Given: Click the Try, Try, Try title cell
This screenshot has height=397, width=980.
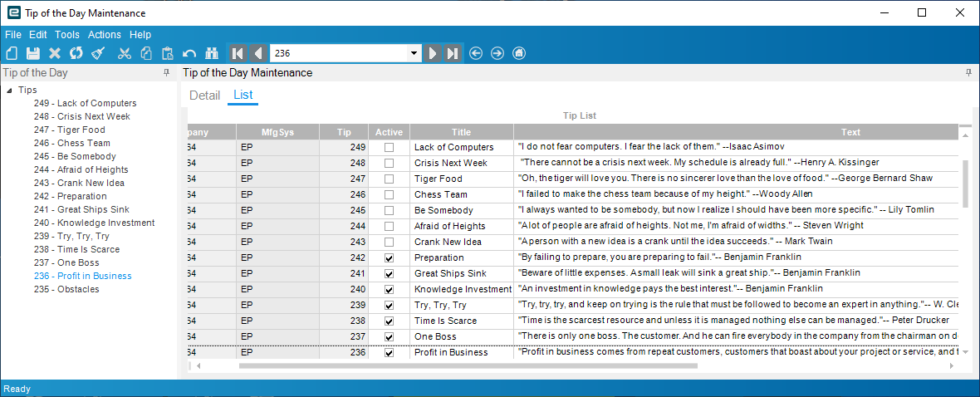Looking at the screenshot, I should (x=461, y=305).
